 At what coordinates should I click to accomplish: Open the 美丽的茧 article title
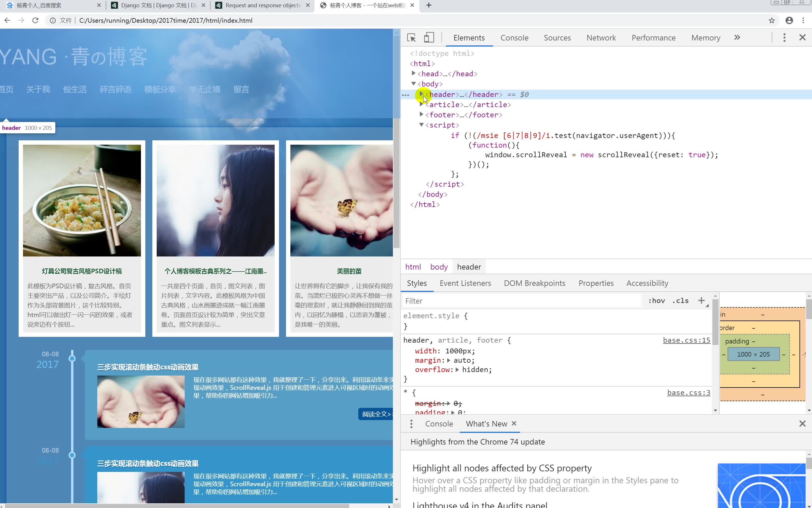pos(349,271)
